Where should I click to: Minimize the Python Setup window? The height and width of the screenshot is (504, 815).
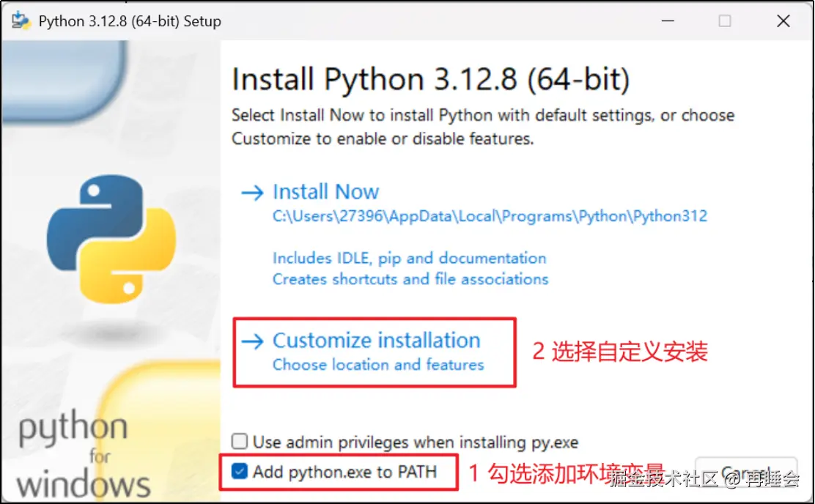(x=668, y=21)
